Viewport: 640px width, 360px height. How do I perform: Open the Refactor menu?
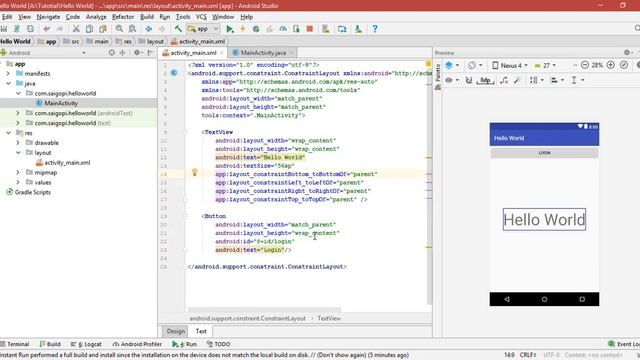pyautogui.click(x=123, y=17)
